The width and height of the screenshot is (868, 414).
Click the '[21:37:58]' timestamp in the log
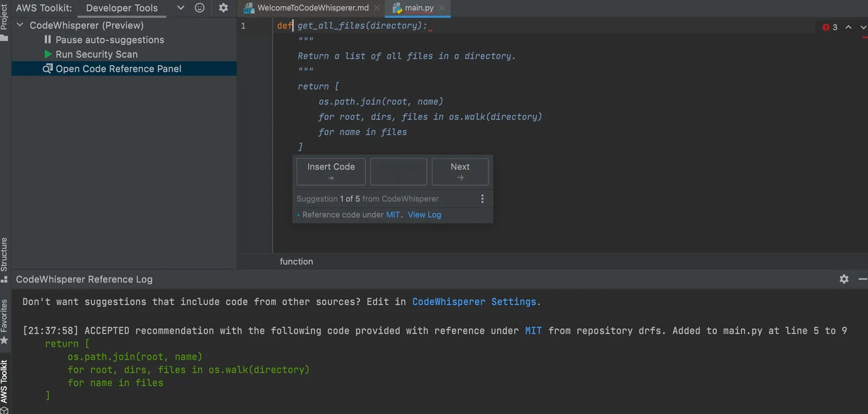click(50, 330)
